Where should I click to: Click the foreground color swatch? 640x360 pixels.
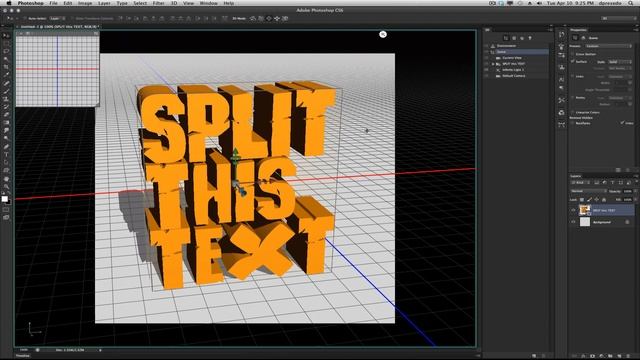coord(4,199)
